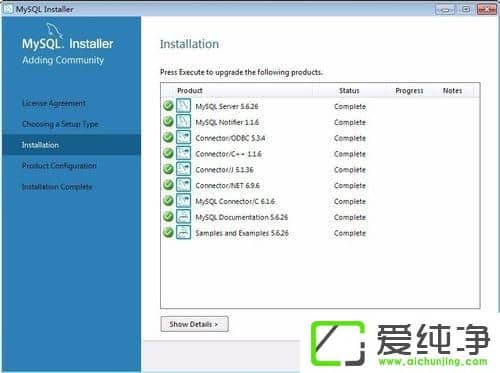Click green checkmark beside Connector/J 5.1.36

tap(168, 169)
